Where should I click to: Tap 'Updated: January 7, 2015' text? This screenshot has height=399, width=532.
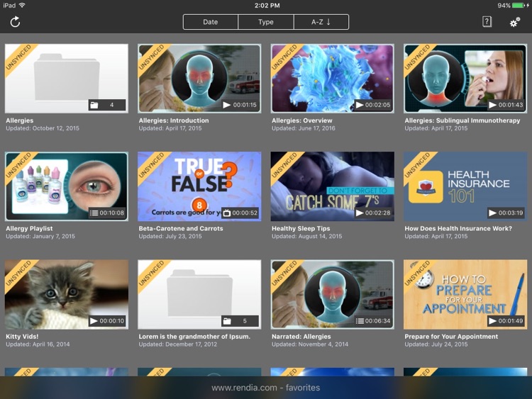click(40, 236)
